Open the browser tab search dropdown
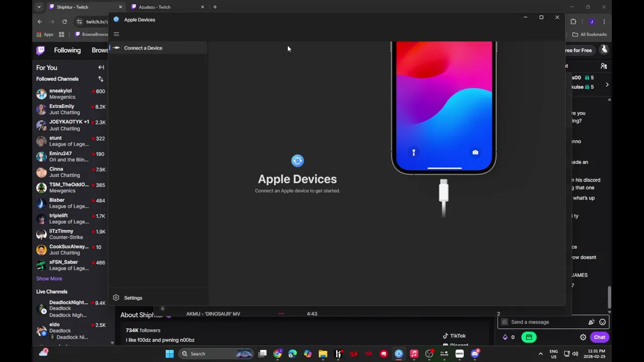Viewport: 644px width, 362px height. tap(39, 7)
